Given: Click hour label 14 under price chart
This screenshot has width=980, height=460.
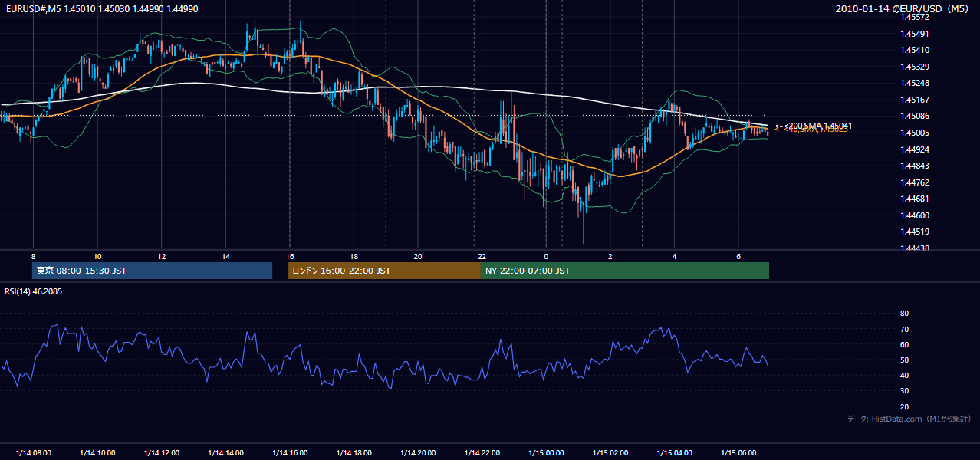Looking at the screenshot, I should pyautogui.click(x=225, y=256).
